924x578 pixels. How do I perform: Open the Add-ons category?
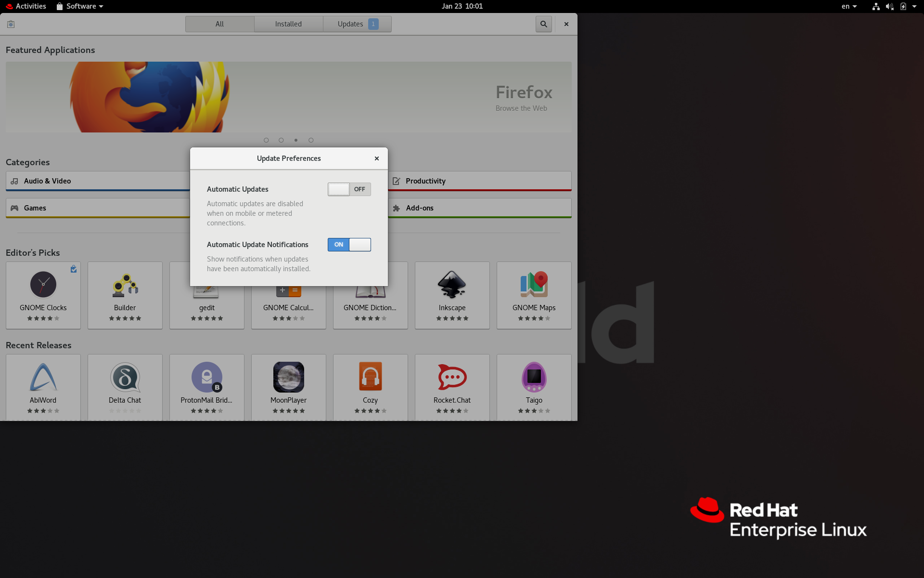(x=480, y=208)
